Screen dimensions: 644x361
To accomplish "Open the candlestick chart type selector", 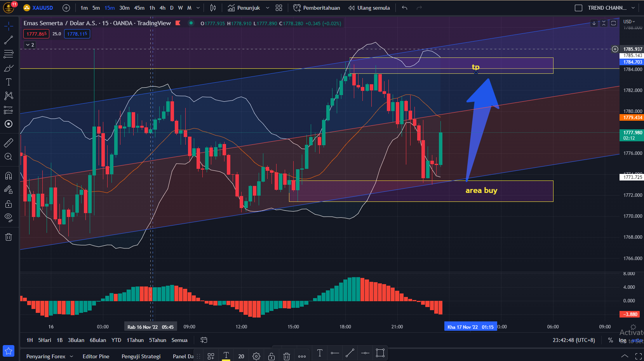I will [x=213, y=8].
